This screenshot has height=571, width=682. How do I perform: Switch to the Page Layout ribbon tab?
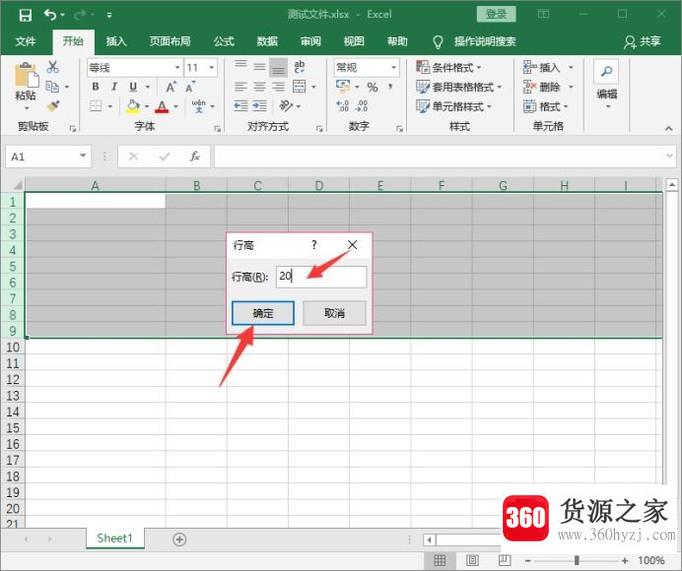(170, 41)
